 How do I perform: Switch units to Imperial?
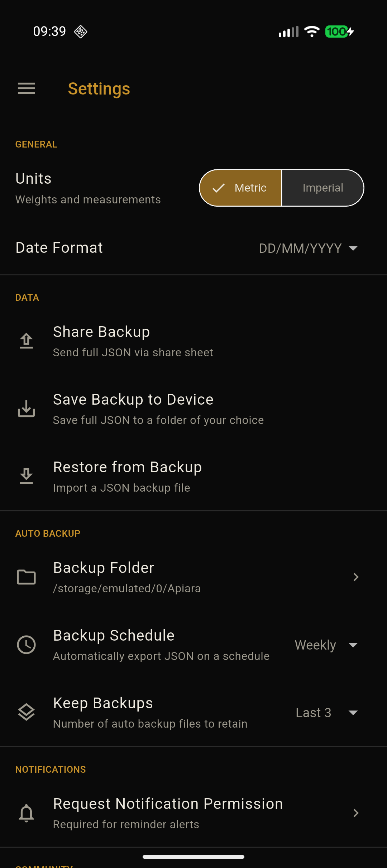coord(322,188)
